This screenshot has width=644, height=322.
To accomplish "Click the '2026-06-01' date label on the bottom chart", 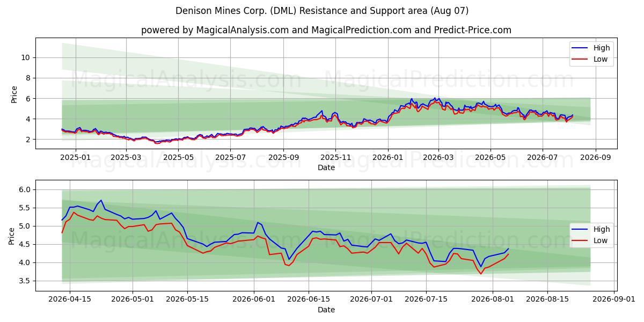I will coord(254,300).
